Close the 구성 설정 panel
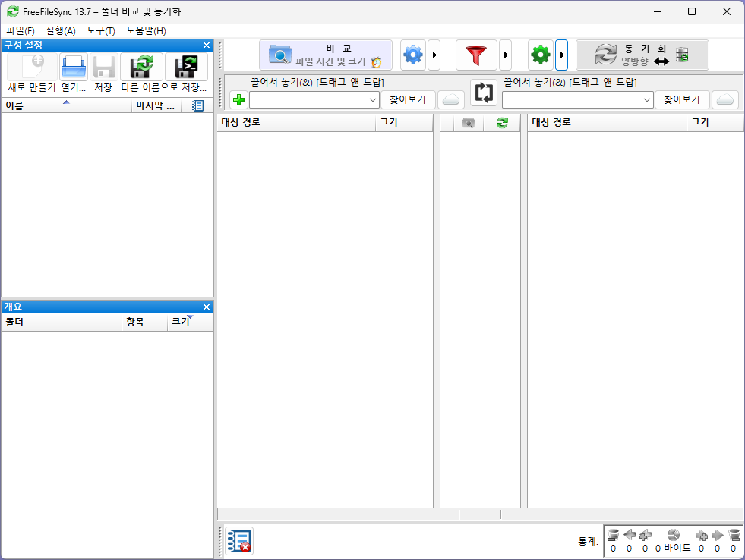Viewport: 745px width, 560px height. (x=207, y=45)
